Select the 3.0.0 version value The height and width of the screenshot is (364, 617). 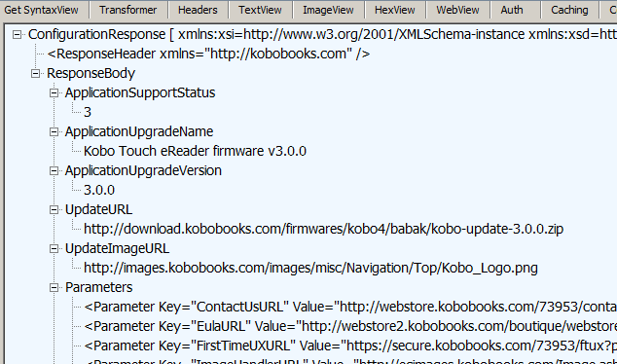point(99,190)
